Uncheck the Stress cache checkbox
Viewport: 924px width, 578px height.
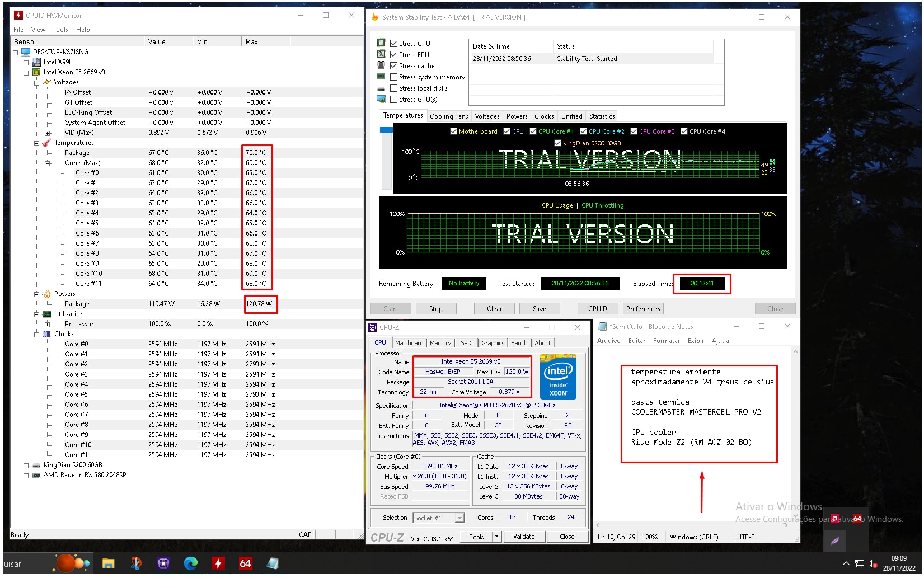point(393,65)
